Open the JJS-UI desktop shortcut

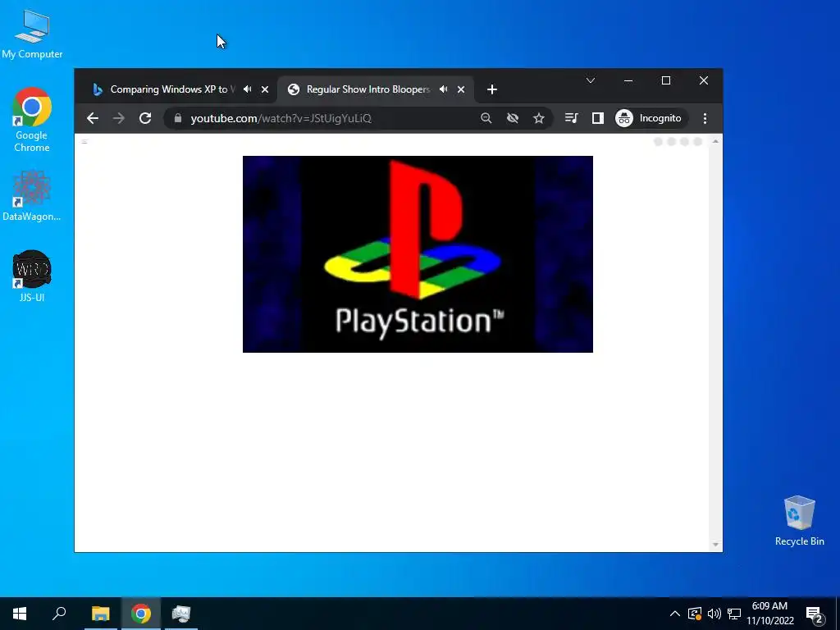click(32, 276)
